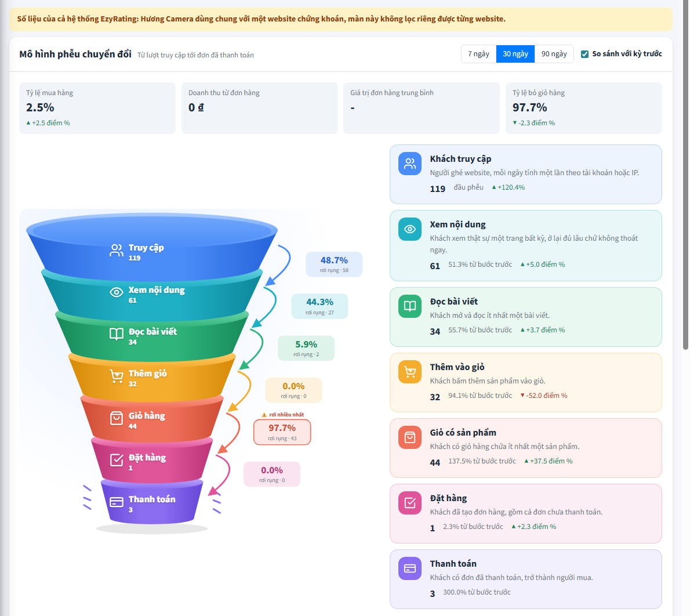Click the card icon in funnel Thanh toán layer
The image size is (690, 616).
click(x=116, y=502)
